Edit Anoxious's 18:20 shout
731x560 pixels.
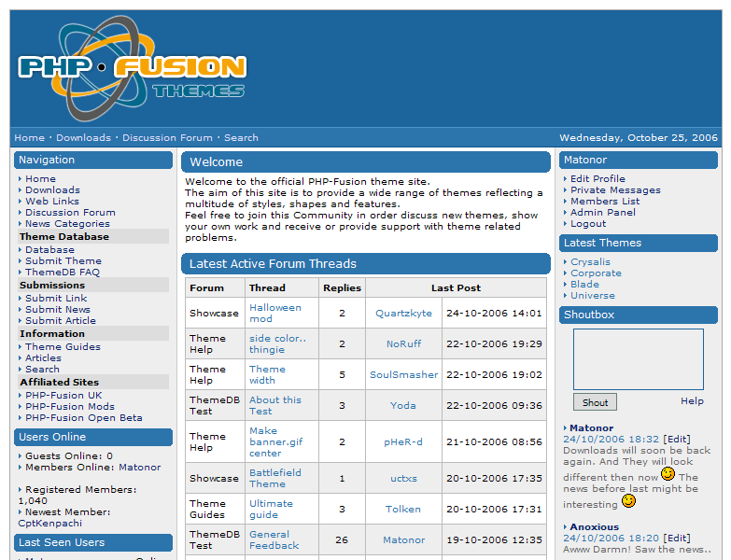pyautogui.click(x=677, y=539)
